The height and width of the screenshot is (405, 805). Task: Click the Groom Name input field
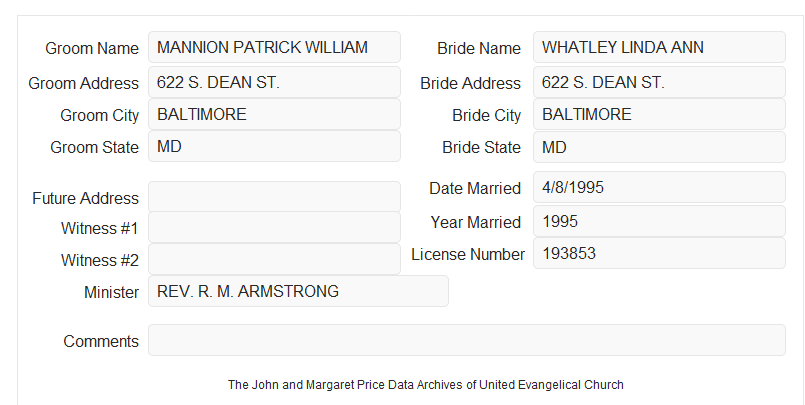click(x=274, y=47)
